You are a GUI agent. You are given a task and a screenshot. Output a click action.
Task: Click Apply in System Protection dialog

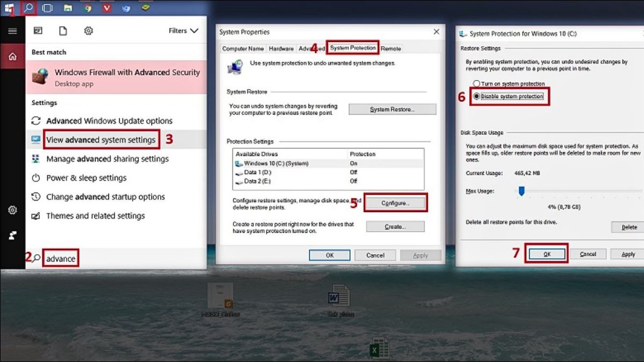[628, 254]
